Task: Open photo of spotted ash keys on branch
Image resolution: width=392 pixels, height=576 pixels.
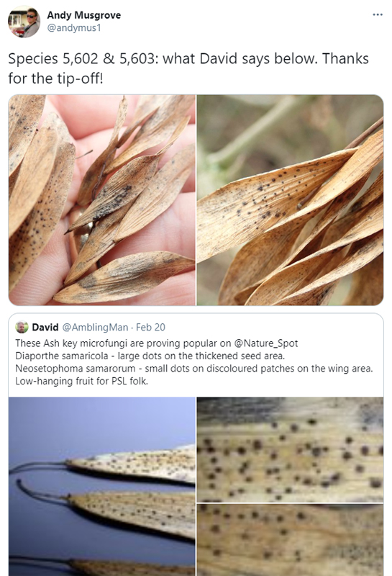Action: [x=290, y=200]
